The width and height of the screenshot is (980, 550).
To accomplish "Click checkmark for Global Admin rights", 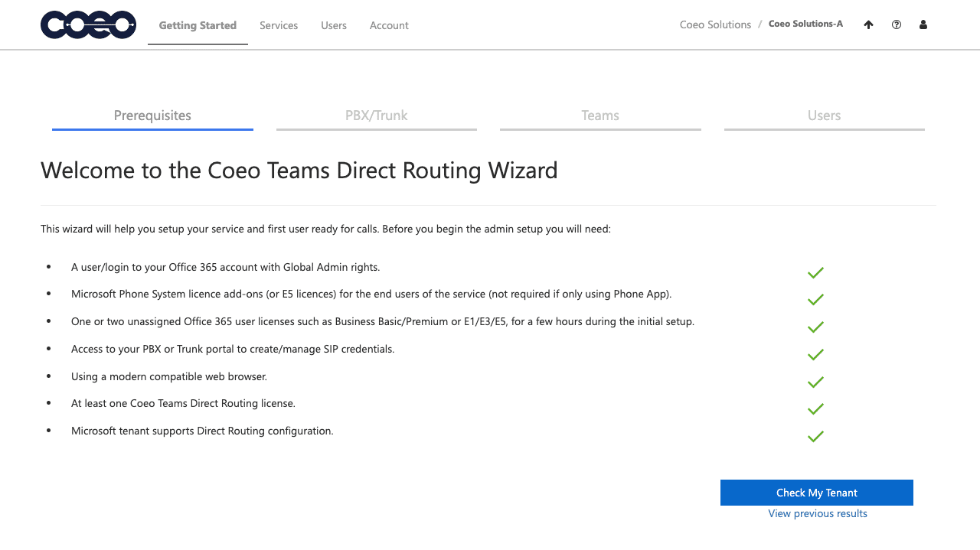I will 815,273.
